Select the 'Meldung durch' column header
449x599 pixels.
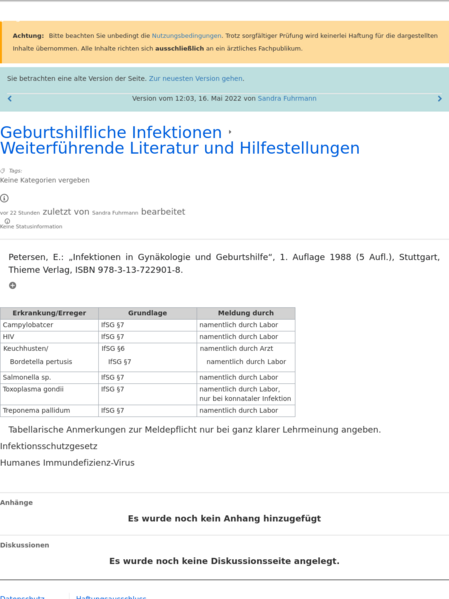tap(246, 313)
